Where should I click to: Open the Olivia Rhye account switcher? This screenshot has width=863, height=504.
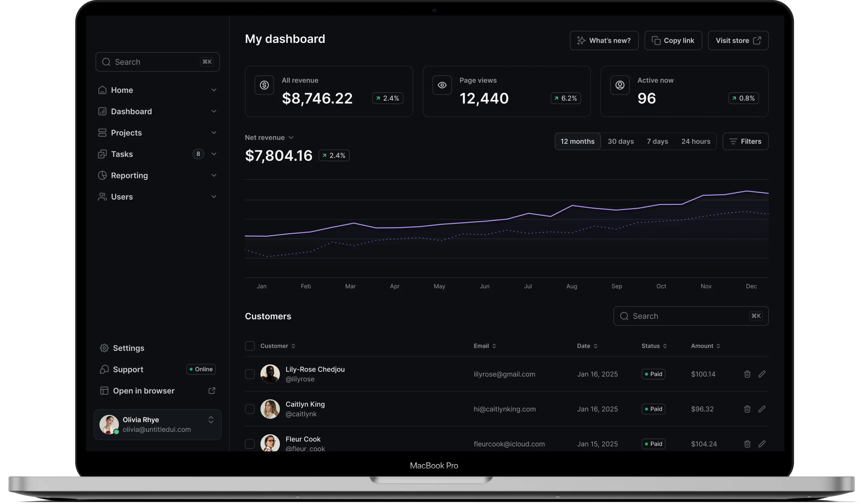tap(211, 420)
